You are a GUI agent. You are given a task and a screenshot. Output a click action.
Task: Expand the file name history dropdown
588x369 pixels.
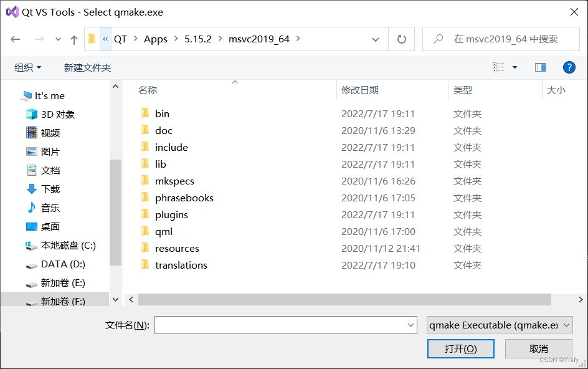point(411,325)
